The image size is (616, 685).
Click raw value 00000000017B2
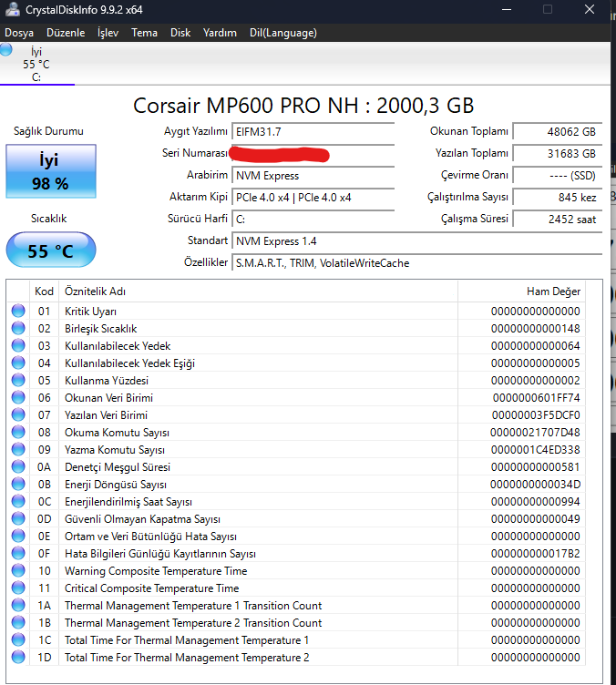(x=535, y=554)
